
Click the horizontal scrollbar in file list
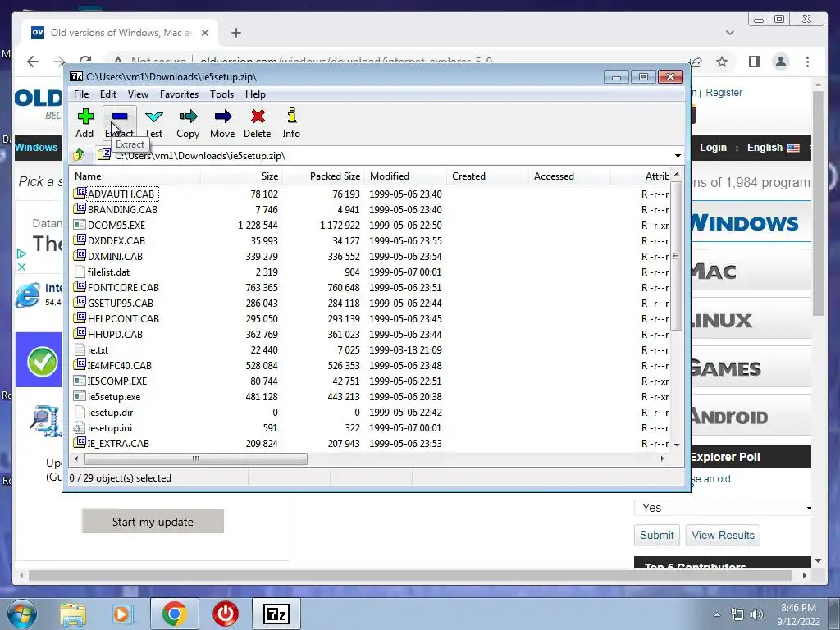(x=196, y=459)
